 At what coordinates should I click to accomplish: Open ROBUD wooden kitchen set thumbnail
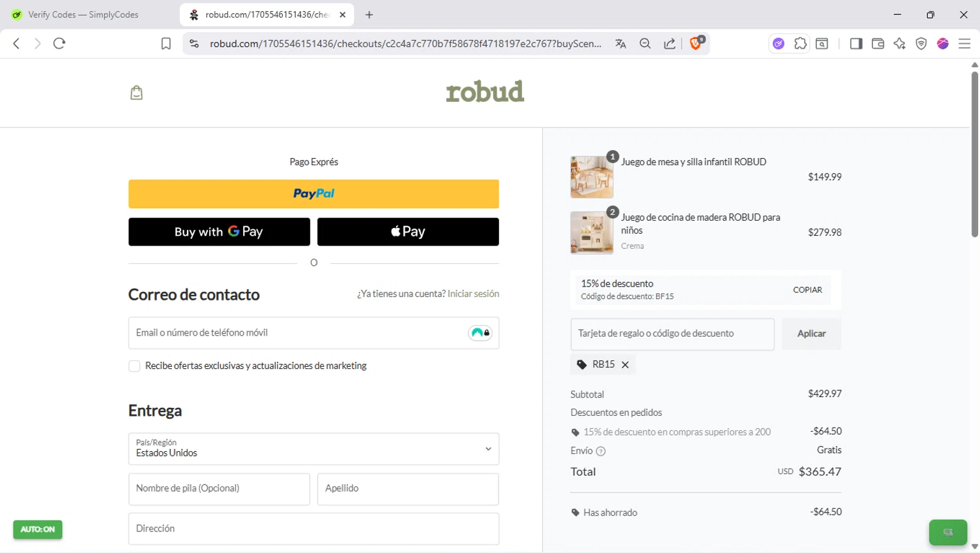[592, 232]
